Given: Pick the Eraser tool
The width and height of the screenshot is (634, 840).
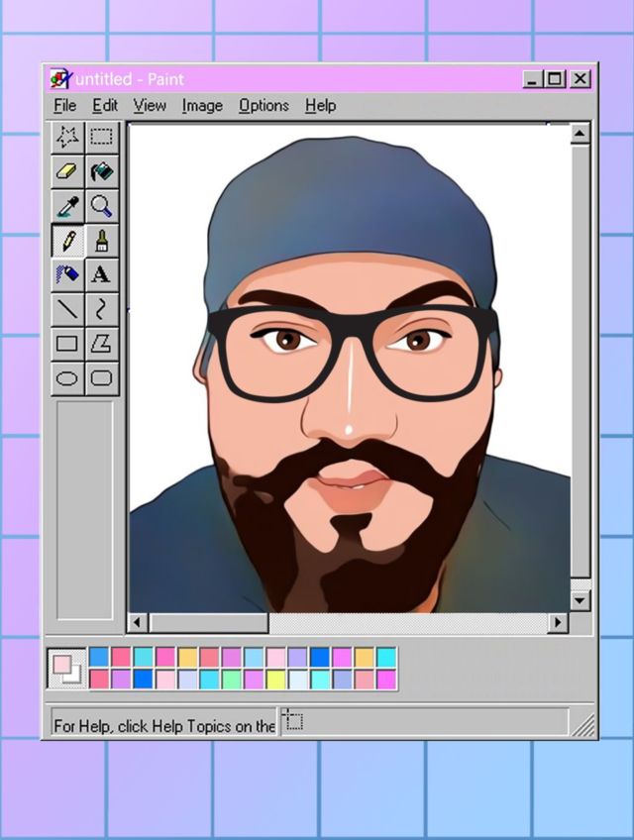Looking at the screenshot, I should coord(67,171).
